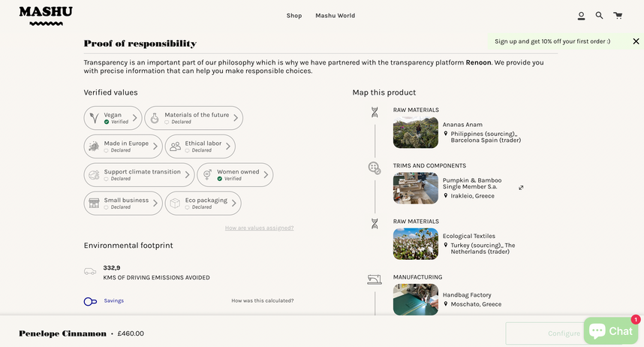Click the expand arrow beside Pumpkin & Bamboo

[x=521, y=188]
